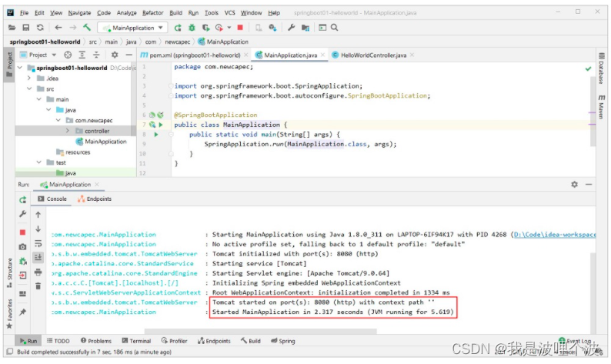
Task: Collapse the main folder node
Action: click(x=39, y=99)
